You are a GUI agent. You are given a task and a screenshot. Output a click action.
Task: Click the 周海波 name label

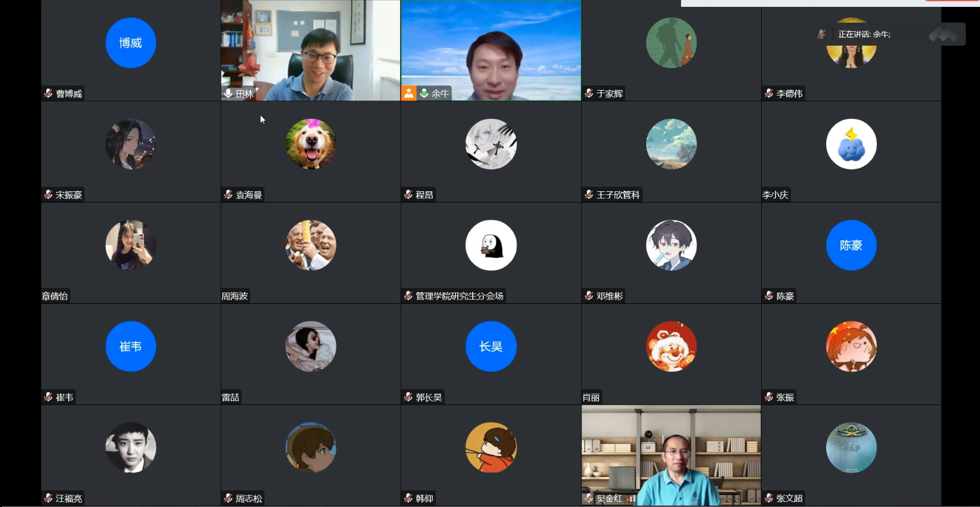click(x=235, y=296)
